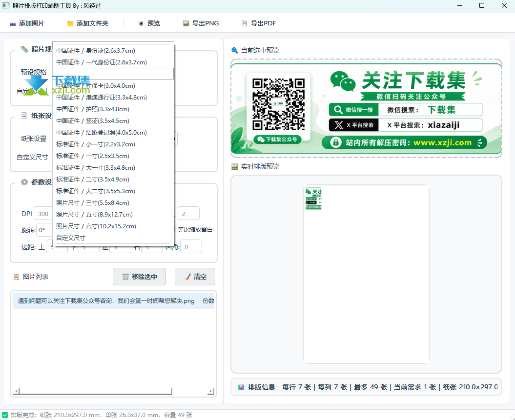
Task: Click the 预设规格 label
Action: [34, 72]
